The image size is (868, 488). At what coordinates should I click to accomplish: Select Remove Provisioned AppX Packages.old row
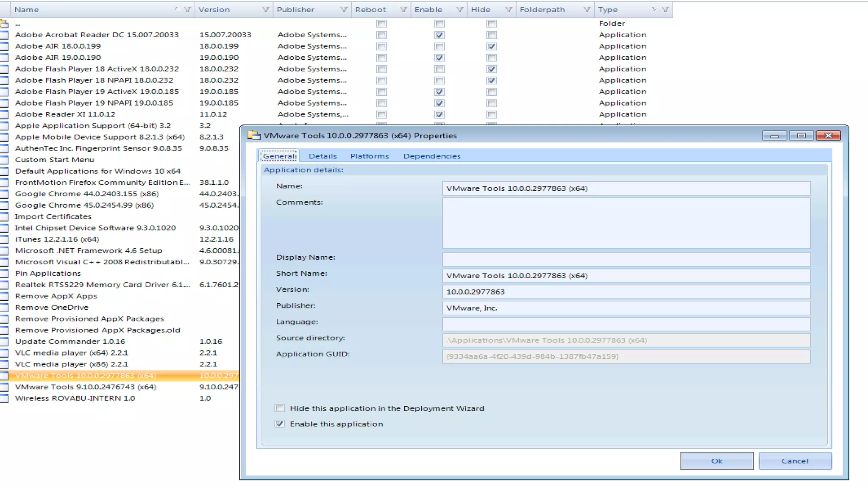pos(120,330)
